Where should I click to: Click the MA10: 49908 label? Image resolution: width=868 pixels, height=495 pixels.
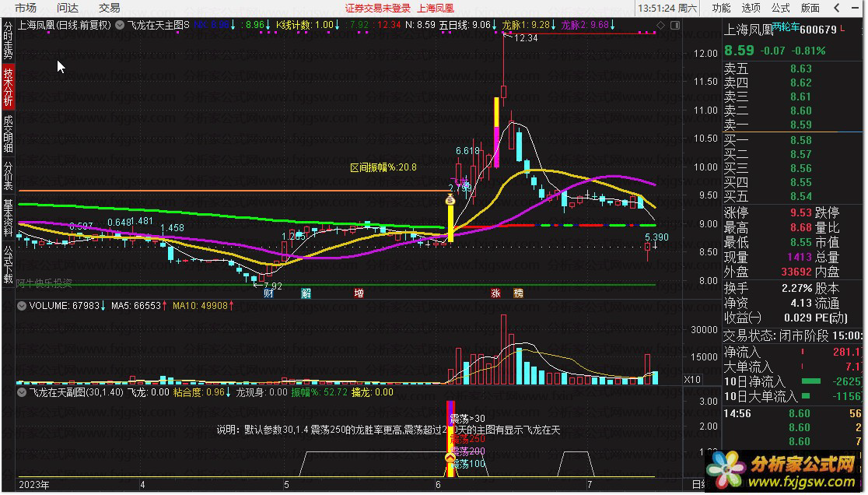[201, 306]
